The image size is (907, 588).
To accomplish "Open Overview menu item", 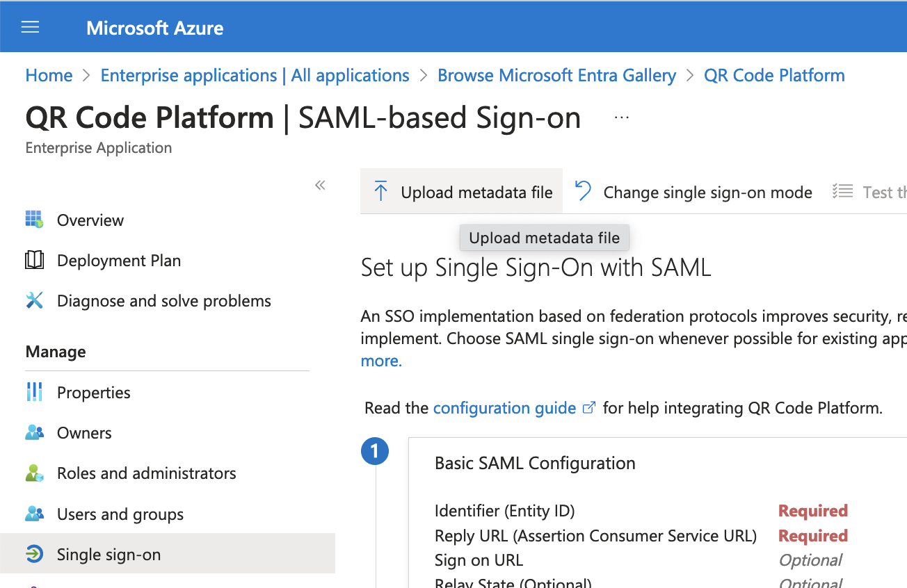I will pos(90,220).
